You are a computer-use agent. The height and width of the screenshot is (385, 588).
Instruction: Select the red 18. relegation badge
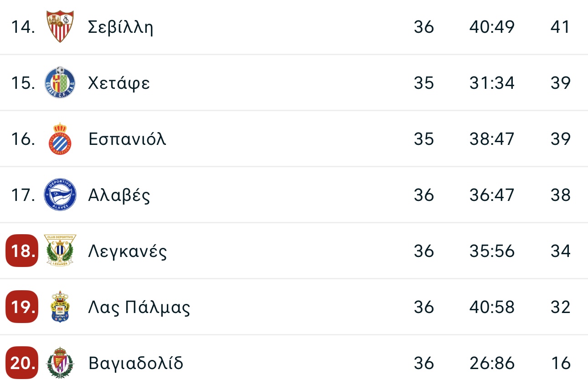(x=22, y=251)
